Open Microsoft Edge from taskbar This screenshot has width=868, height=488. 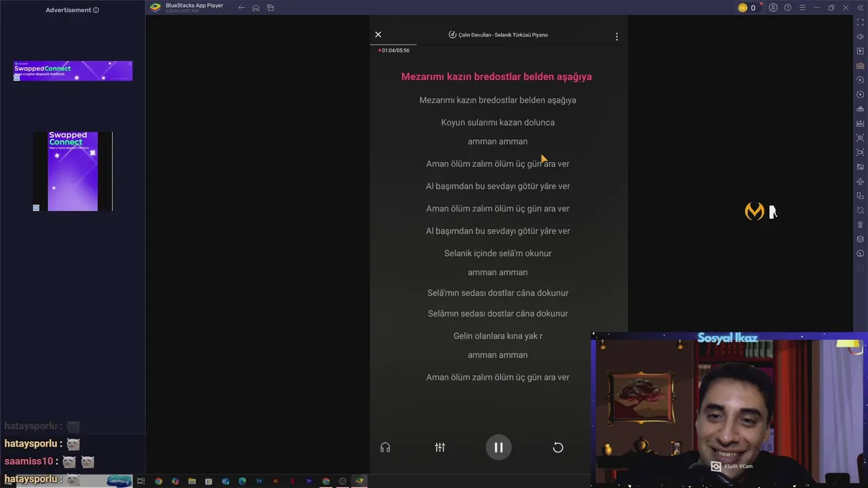[x=242, y=481]
